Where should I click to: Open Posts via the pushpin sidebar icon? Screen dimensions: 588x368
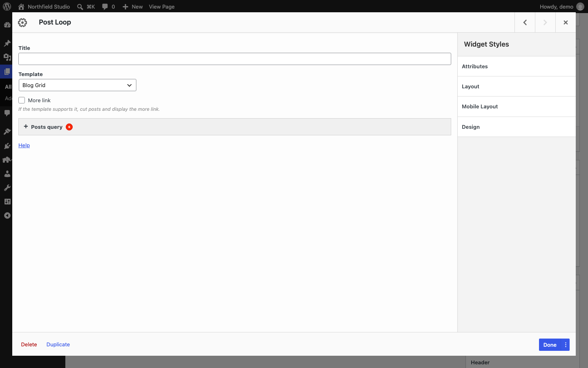click(x=7, y=43)
